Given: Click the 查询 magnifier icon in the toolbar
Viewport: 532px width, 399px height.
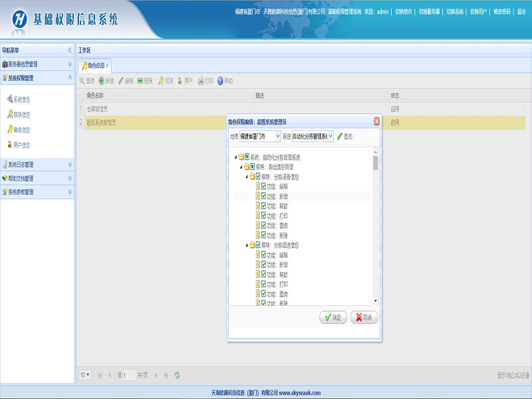Looking at the screenshot, I should point(82,80).
